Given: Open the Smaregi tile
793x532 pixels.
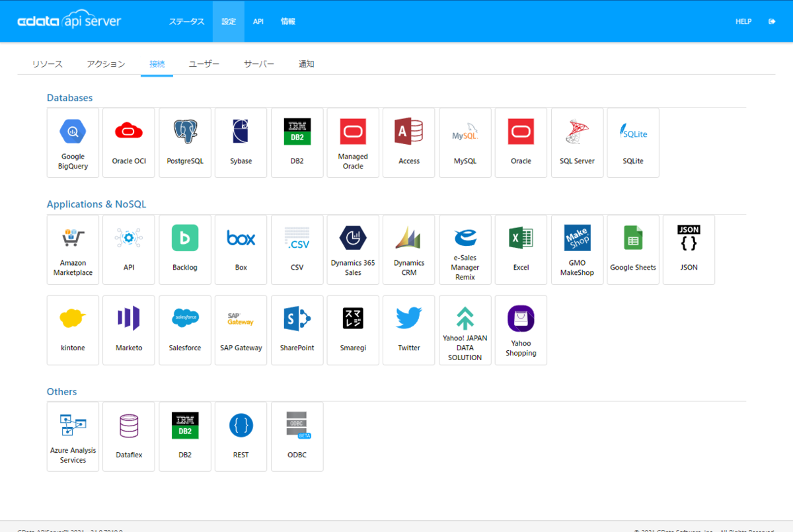Looking at the screenshot, I should click(353, 330).
